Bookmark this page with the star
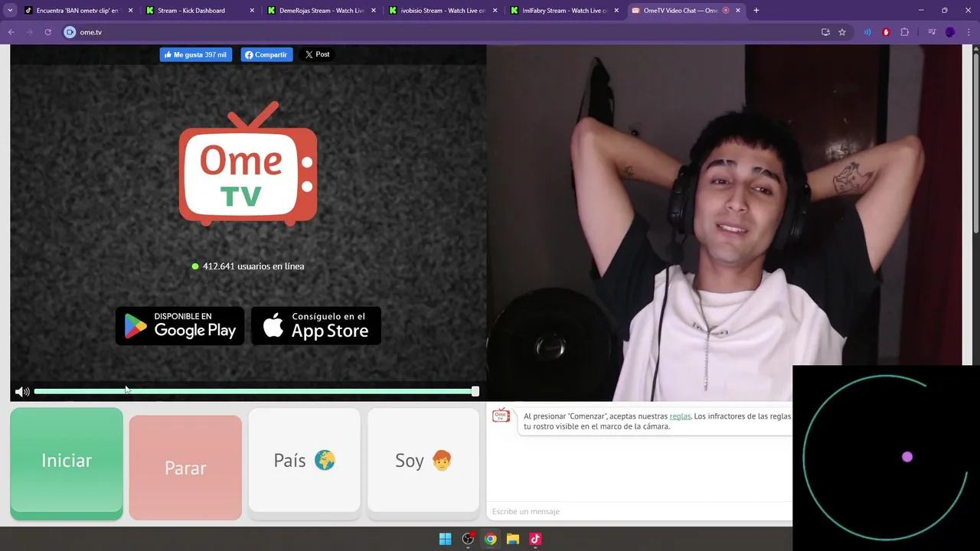 tap(842, 32)
